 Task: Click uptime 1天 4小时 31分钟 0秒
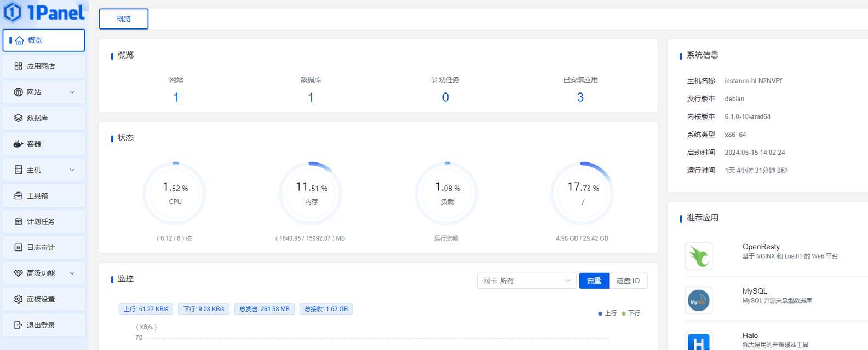[x=756, y=171]
